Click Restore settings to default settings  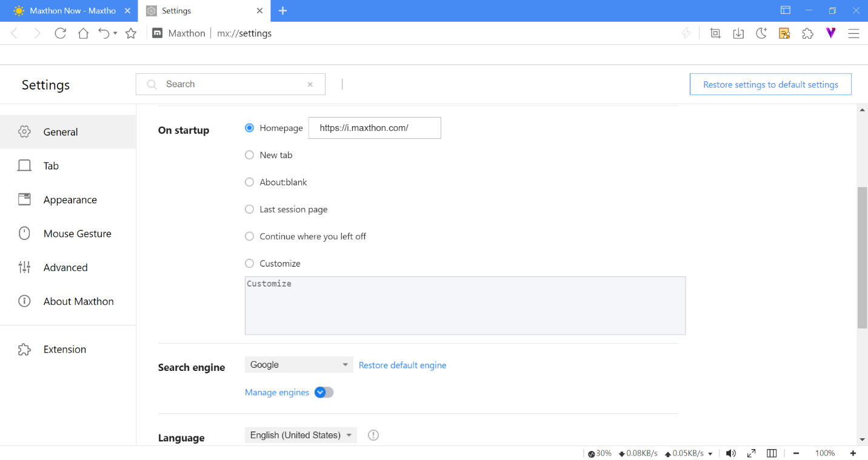[770, 84]
